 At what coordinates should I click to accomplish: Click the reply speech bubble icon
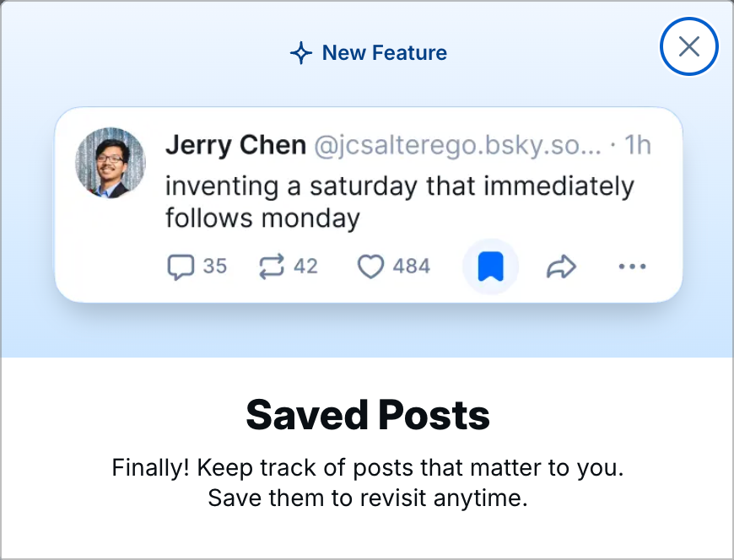[180, 267]
